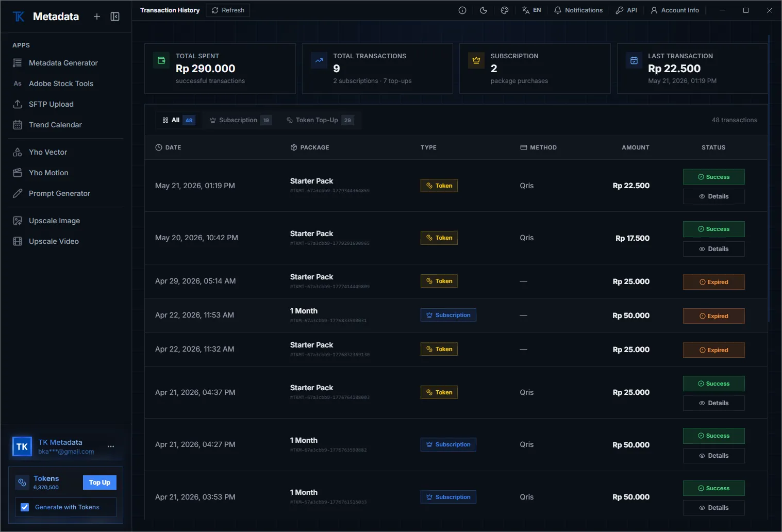Open Account Info

coord(675,10)
